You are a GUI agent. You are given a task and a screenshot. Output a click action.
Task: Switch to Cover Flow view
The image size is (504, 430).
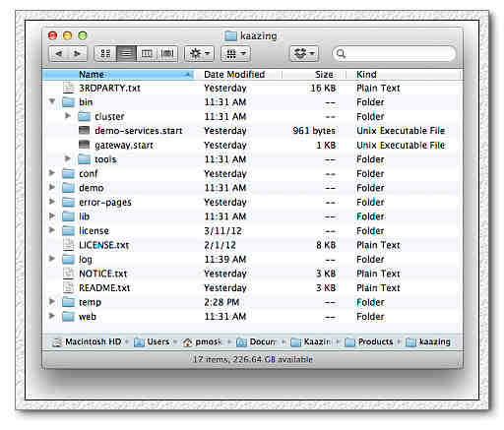(167, 53)
